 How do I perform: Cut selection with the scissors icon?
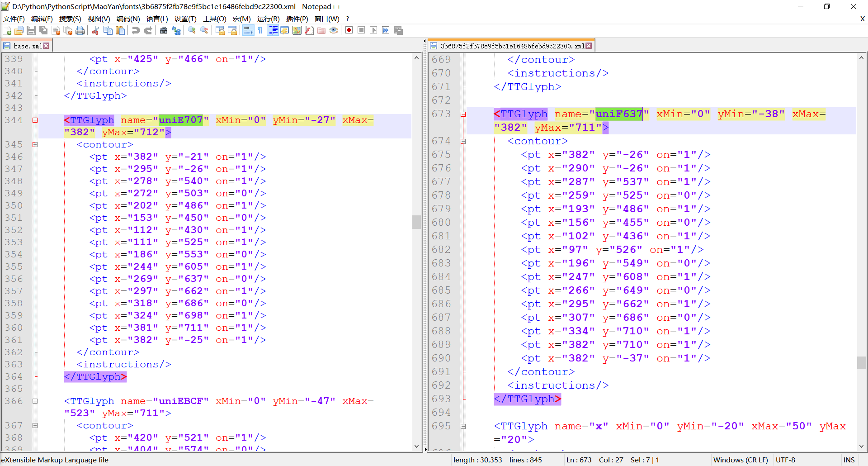[95, 31]
